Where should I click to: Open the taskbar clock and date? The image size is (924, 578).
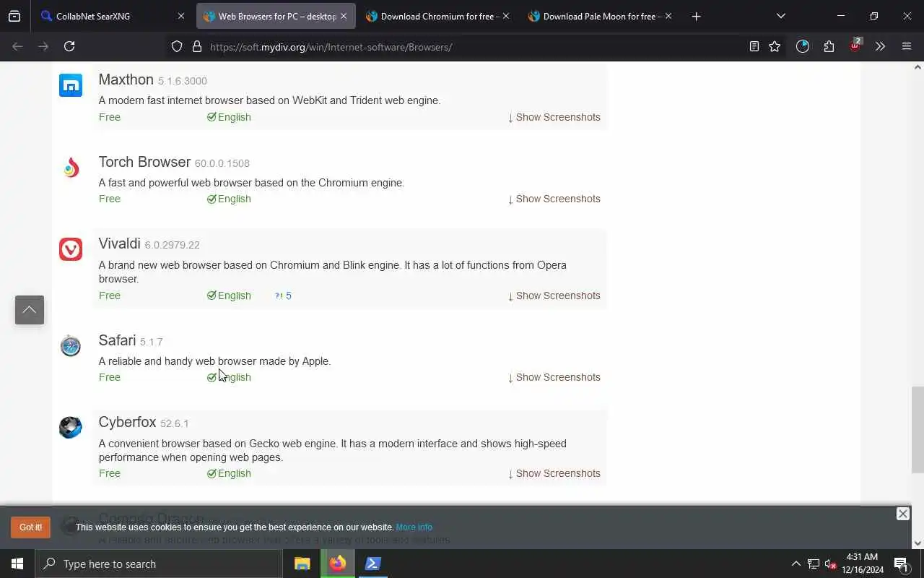coord(862,564)
